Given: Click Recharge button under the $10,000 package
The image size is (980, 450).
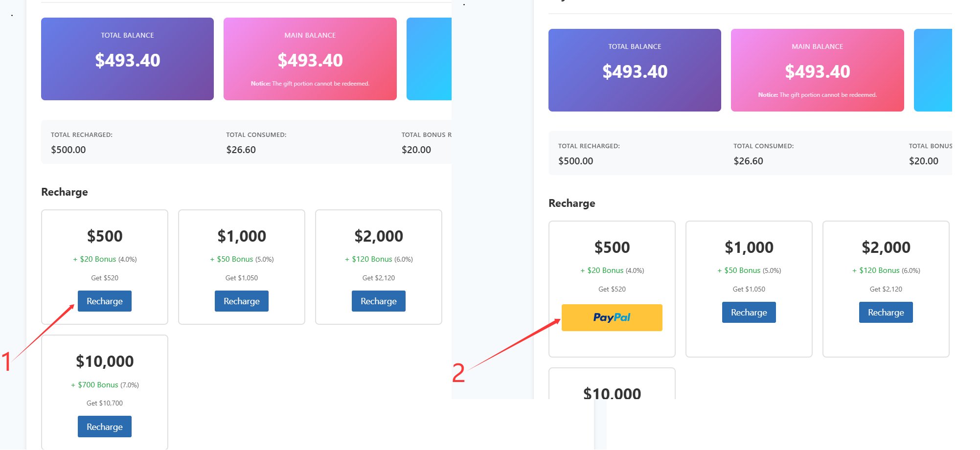Looking at the screenshot, I should pyautogui.click(x=104, y=427).
